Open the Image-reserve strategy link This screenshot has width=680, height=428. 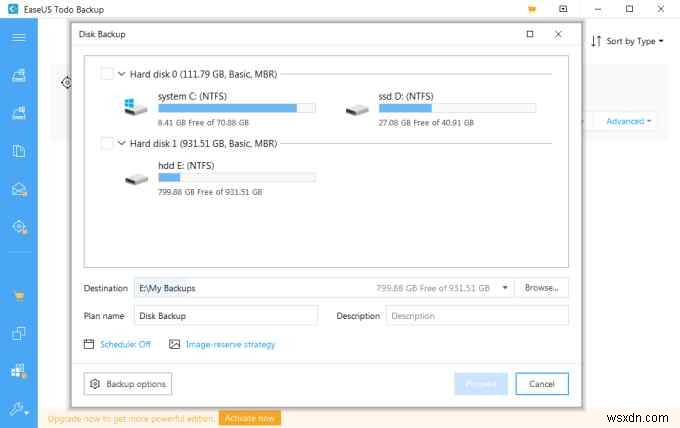coord(230,344)
